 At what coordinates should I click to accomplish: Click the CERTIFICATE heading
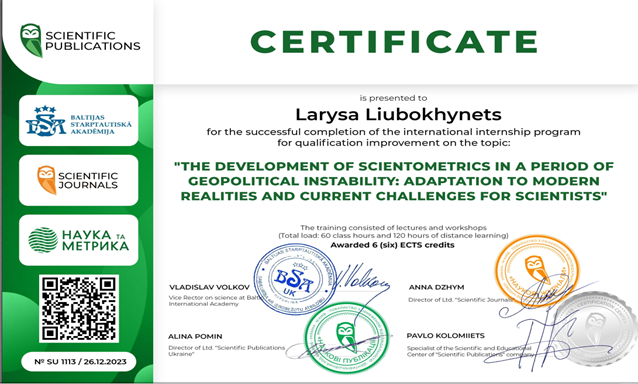[x=394, y=41]
